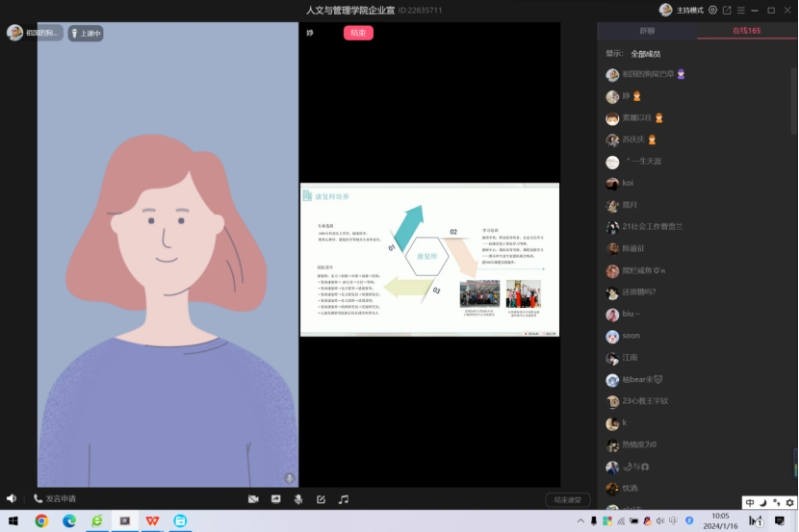Mute the speaker volume icon
Image resolution: width=799 pixels, height=532 pixels.
tap(12, 499)
